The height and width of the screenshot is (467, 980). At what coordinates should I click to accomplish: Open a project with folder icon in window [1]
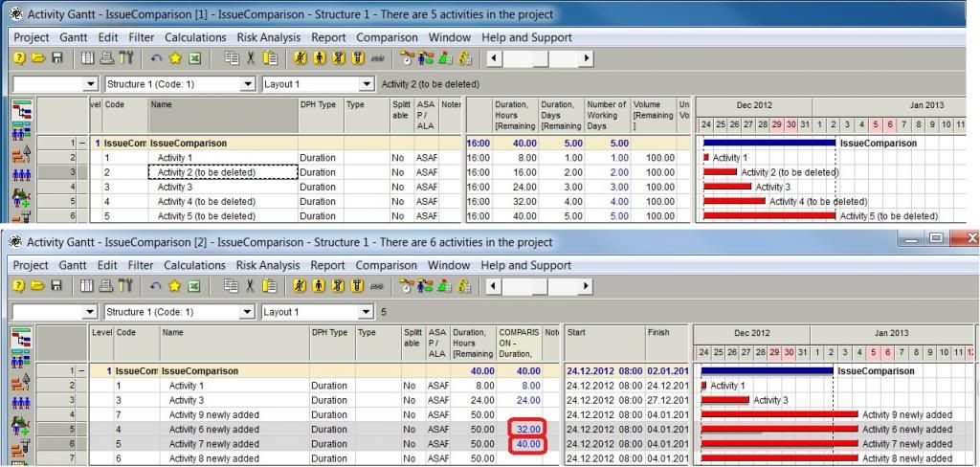point(38,58)
